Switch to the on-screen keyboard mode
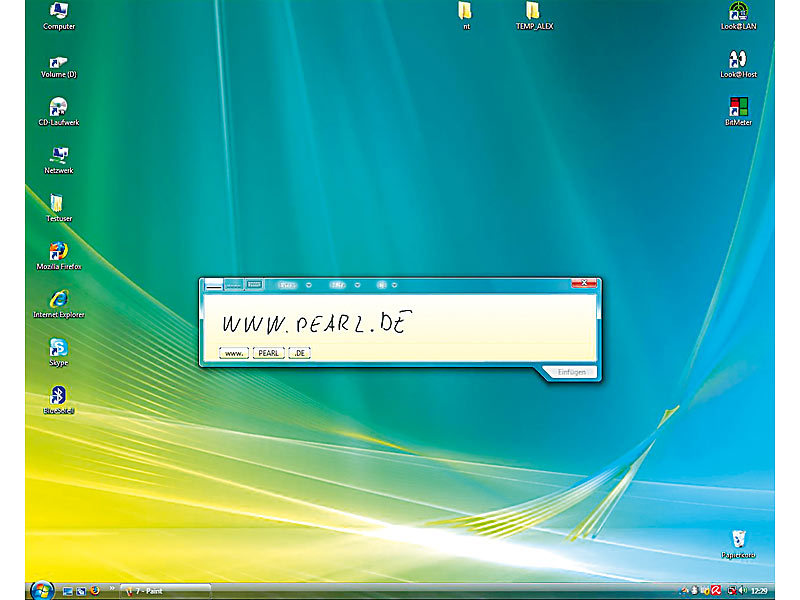 (x=254, y=285)
